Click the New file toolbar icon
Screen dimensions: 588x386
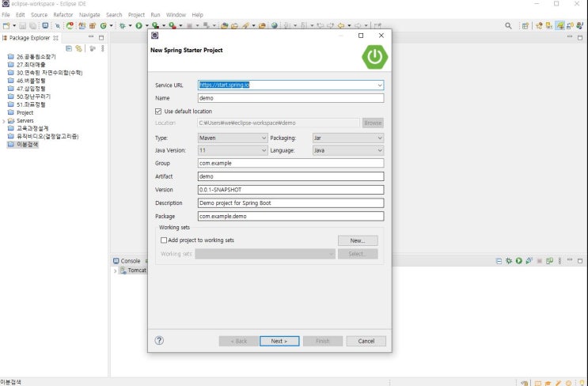click(x=6, y=26)
